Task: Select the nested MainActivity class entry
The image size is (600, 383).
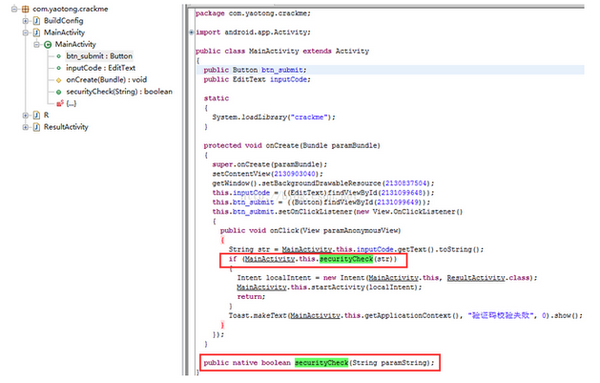Action: pyautogui.click(x=75, y=44)
